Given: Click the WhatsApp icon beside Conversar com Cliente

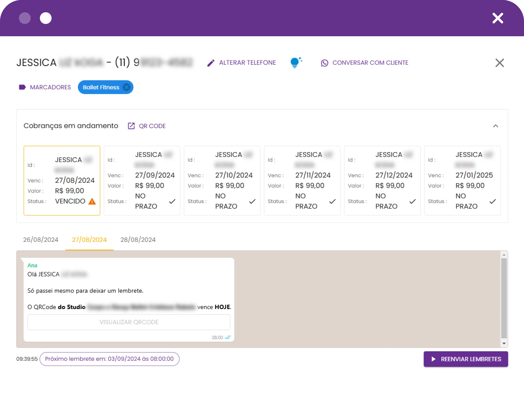Looking at the screenshot, I should tap(324, 63).
